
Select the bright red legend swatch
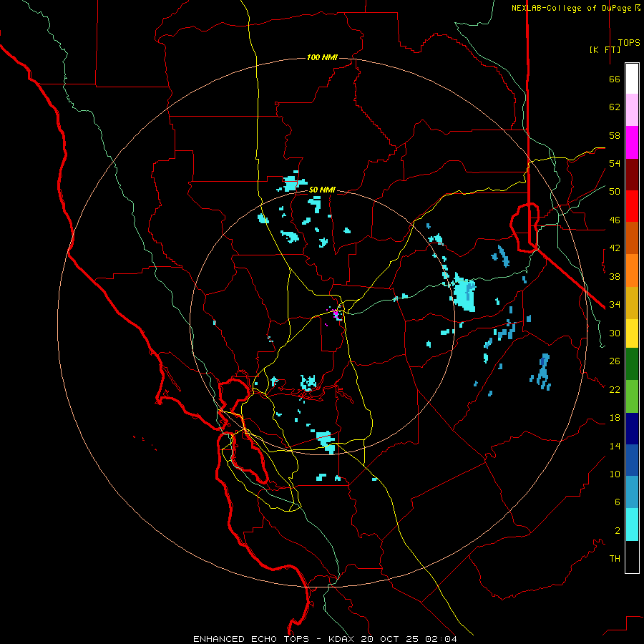click(x=632, y=206)
